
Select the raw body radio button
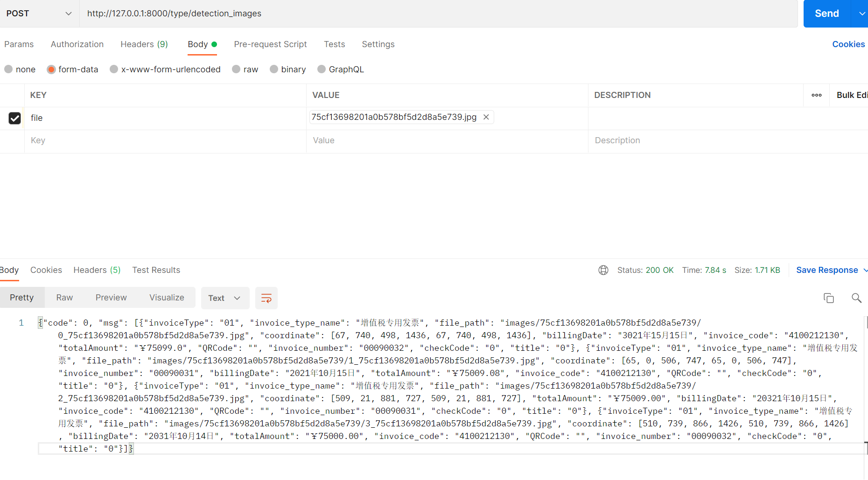tap(236, 69)
